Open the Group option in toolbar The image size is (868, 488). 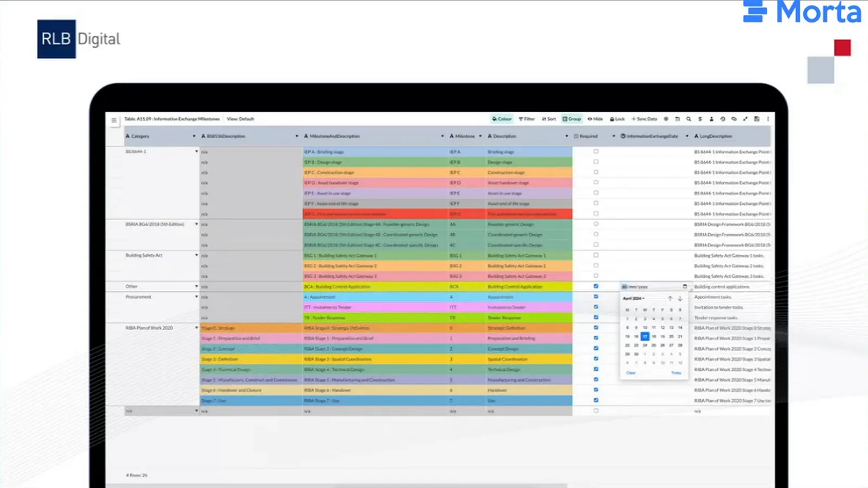(x=572, y=119)
